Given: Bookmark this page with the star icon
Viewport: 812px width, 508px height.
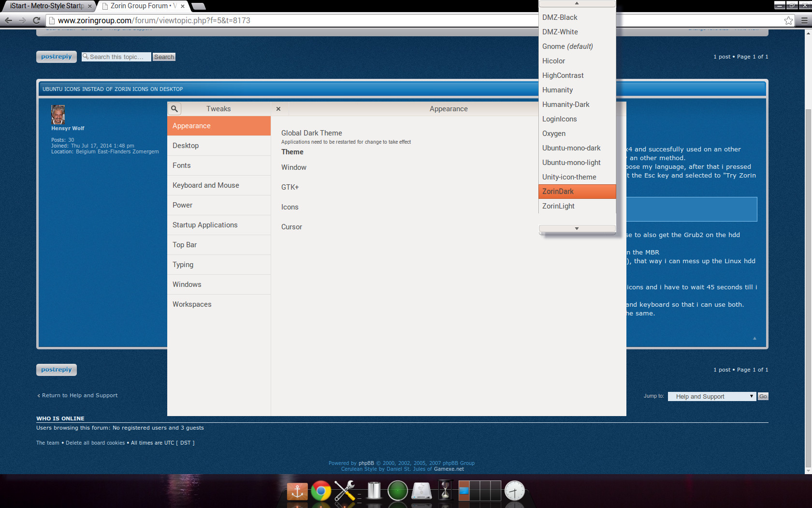Looking at the screenshot, I should tap(788, 20).
